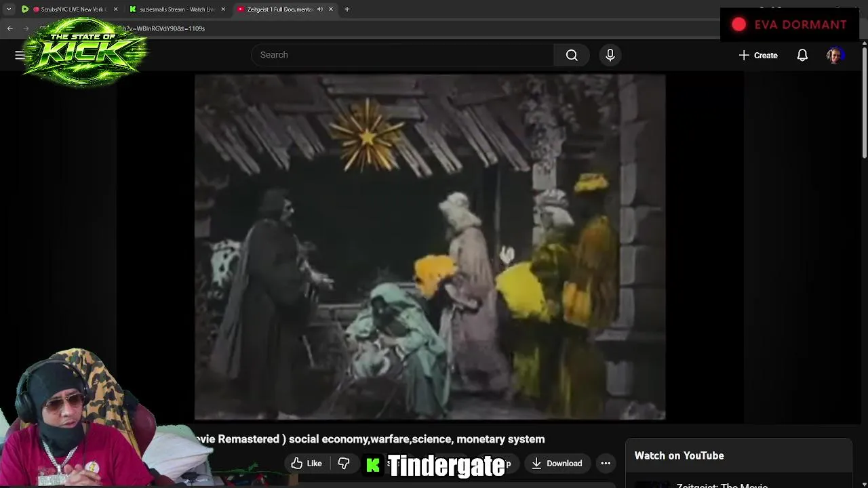The width and height of the screenshot is (868, 488).
Task: Close the ScrubsNYC LIVE tab
Action: pyautogui.click(x=115, y=9)
